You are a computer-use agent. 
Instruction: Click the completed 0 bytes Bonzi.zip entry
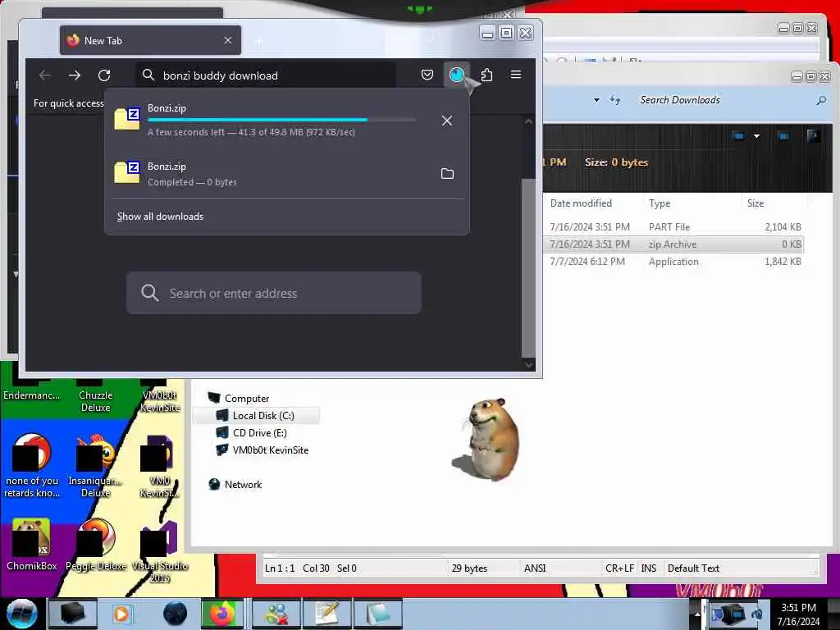[287, 174]
